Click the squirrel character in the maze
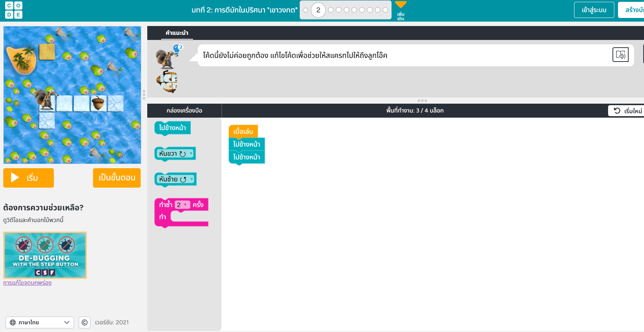 [x=47, y=99]
